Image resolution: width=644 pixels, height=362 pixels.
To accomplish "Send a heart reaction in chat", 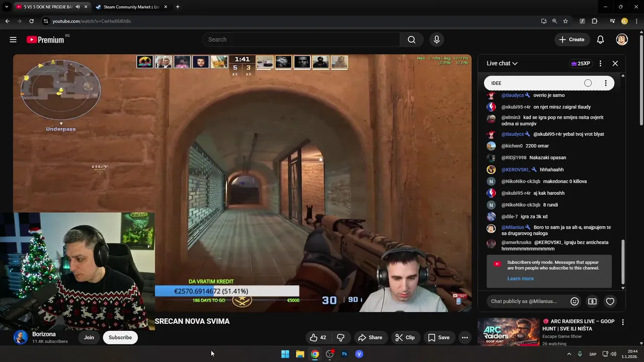I will [610, 301].
